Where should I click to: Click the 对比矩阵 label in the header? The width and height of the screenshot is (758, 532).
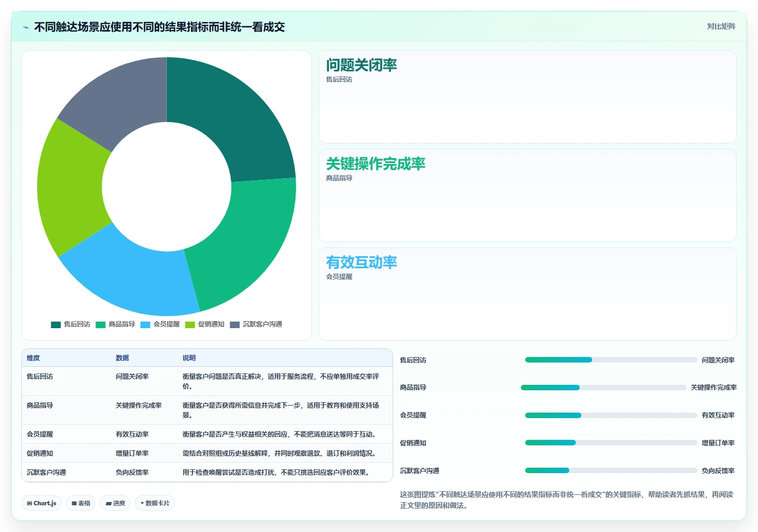[721, 26]
